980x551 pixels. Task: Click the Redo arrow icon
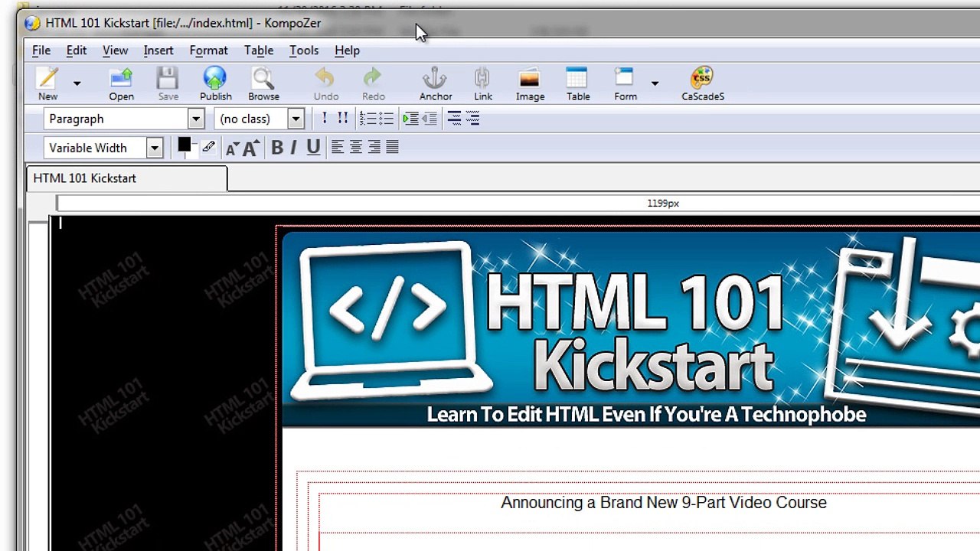point(373,83)
